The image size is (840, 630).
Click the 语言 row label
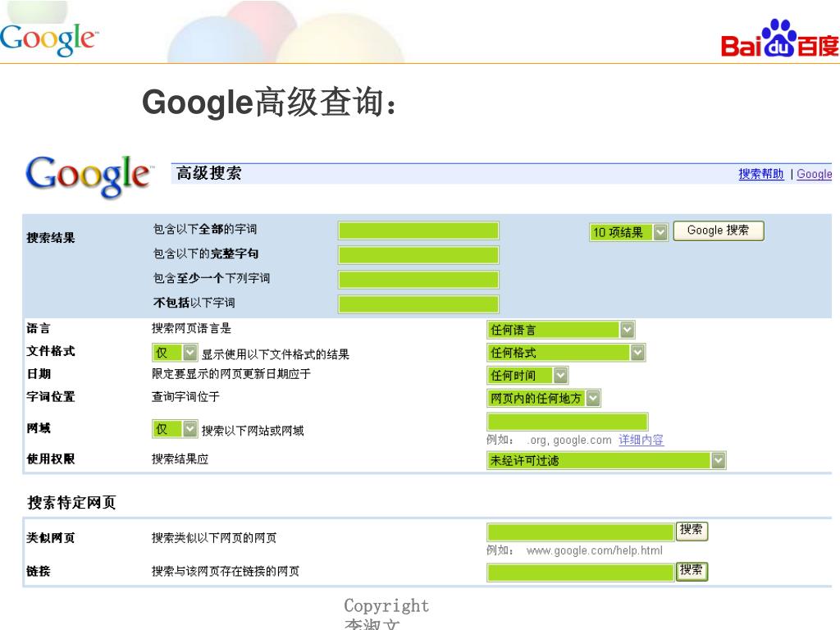[x=38, y=328]
